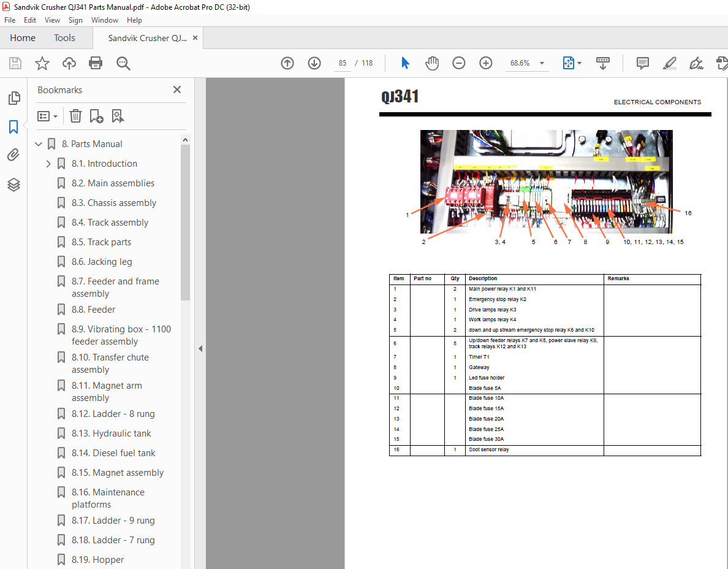Screen dimensions: 728x569
Task: Activate the Selection arrow tool
Action: tap(405, 63)
